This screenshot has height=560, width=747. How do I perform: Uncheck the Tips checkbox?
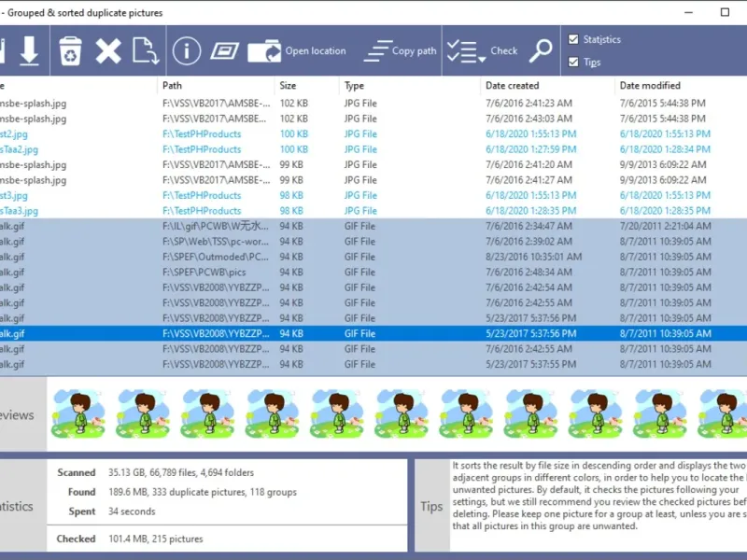coord(573,62)
